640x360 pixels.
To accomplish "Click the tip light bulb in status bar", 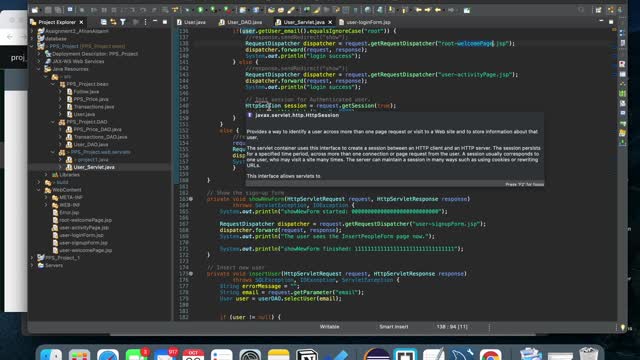I will tap(622, 327).
